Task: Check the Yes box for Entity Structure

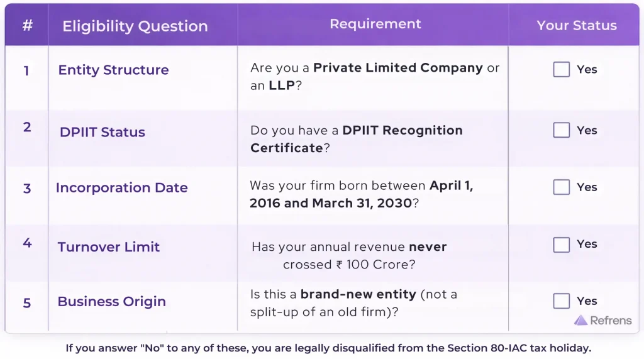Action: (x=562, y=69)
